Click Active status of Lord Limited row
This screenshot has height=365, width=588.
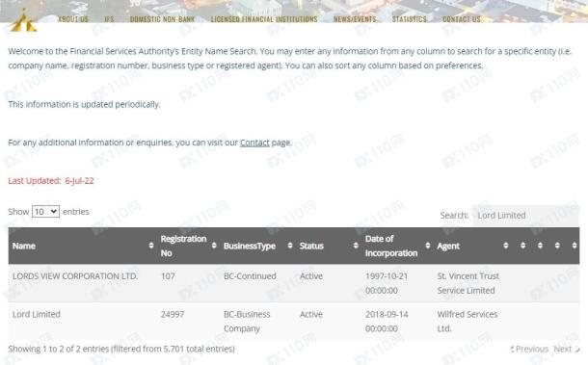311,314
